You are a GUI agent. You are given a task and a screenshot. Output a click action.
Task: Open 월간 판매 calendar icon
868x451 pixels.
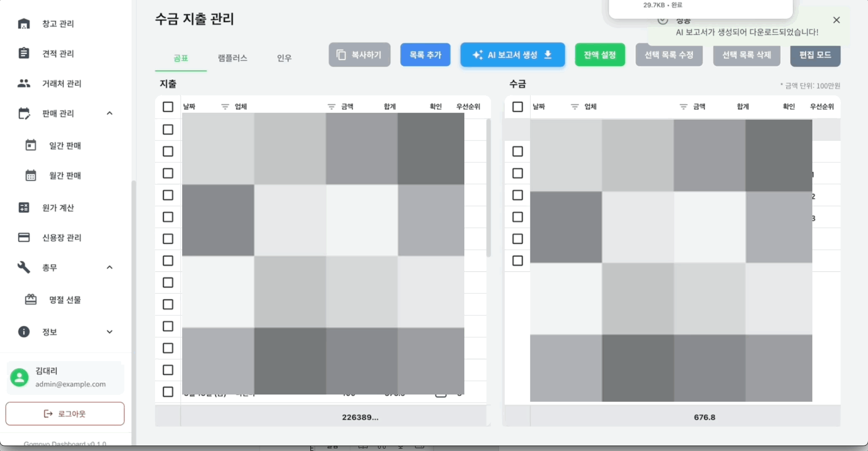pyautogui.click(x=31, y=175)
